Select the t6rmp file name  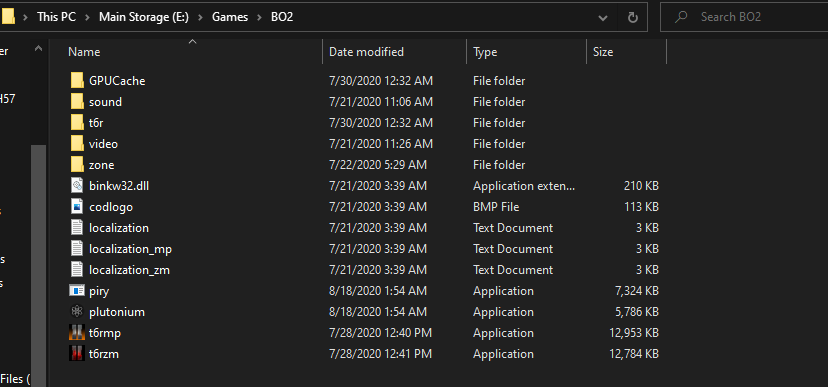(x=105, y=333)
